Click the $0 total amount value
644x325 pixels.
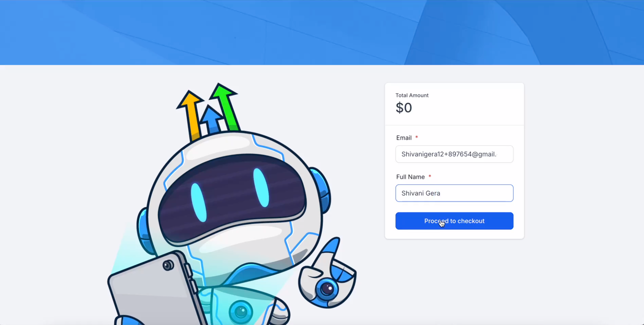(x=404, y=108)
